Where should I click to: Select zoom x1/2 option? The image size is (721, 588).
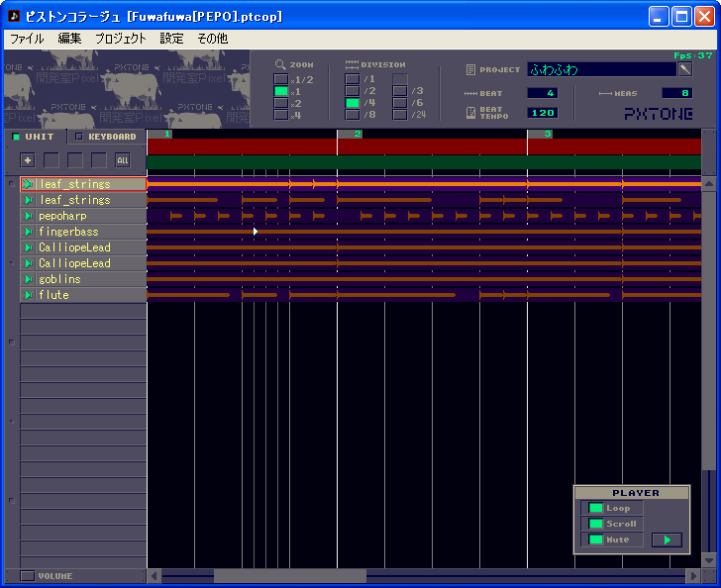tap(281, 79)
